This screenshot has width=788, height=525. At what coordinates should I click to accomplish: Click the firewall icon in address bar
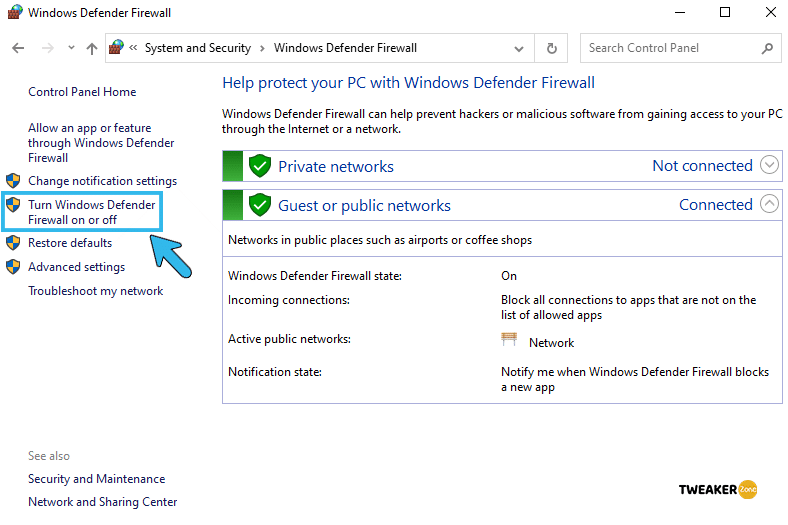(x=116, y=48)
